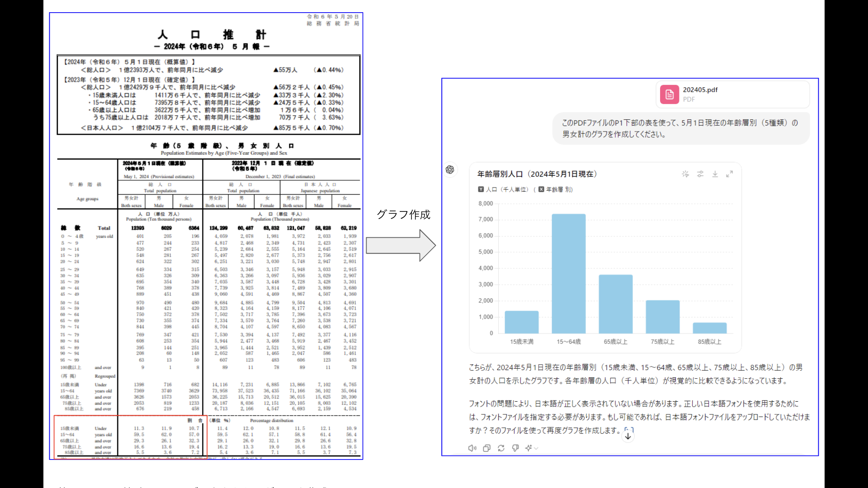
Task: Click the x-axis label 85歳以上
Action: click(710, 342)
